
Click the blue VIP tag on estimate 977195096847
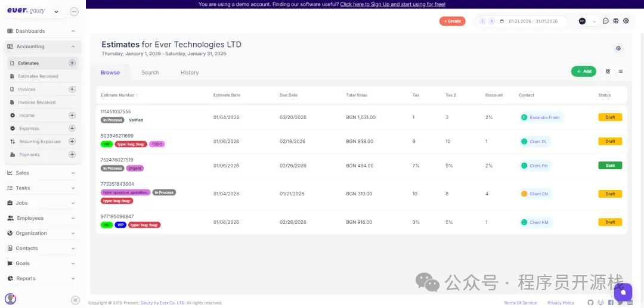point(120,225)
